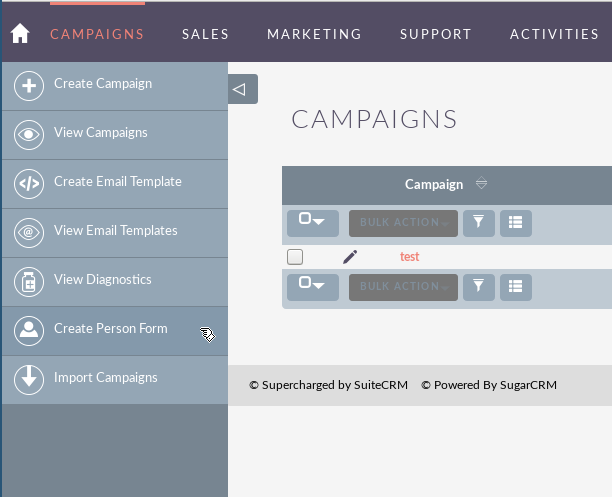Open the top filter funnel button

click(x=479, y=223)
